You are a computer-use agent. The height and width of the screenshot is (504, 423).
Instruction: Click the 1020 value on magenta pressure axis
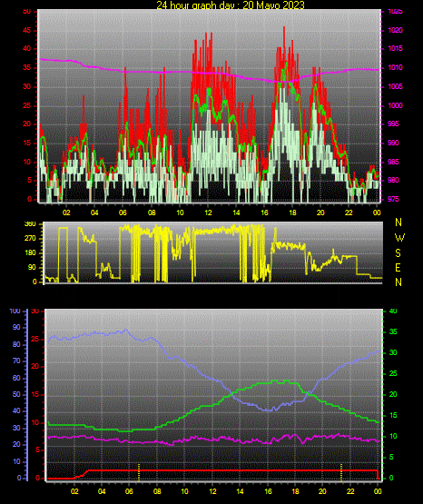pyautogui.click(x=396, y=30)
